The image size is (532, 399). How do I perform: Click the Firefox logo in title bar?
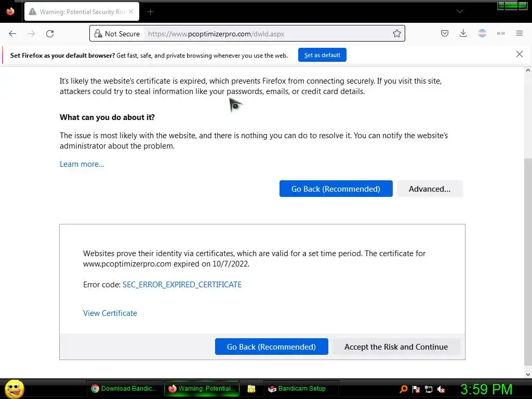point(10,11)
